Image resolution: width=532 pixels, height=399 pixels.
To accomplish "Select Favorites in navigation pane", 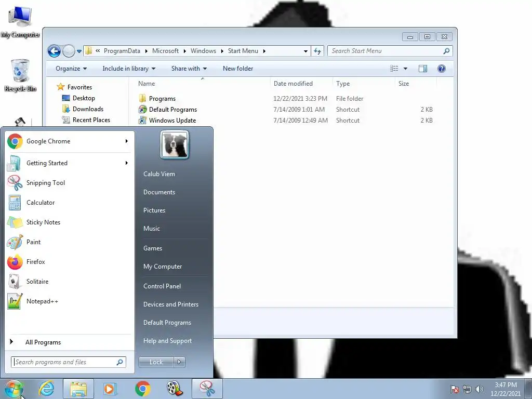I will tap(79, 87).
